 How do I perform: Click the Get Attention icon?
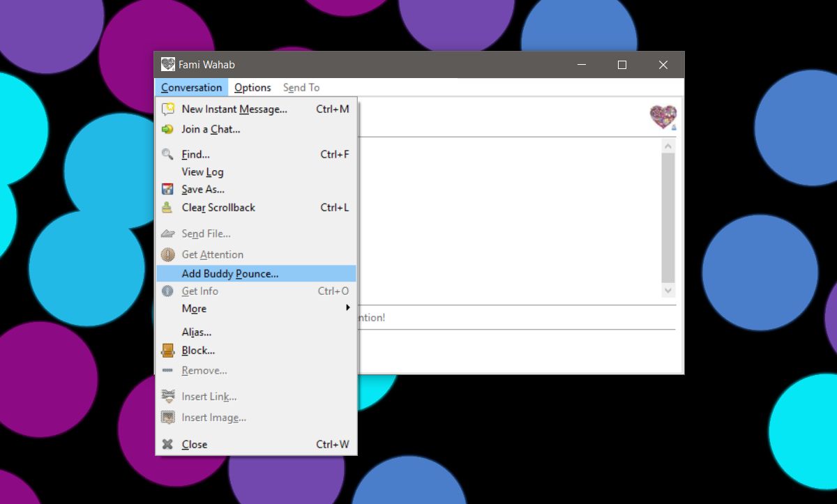coord(167,254)
